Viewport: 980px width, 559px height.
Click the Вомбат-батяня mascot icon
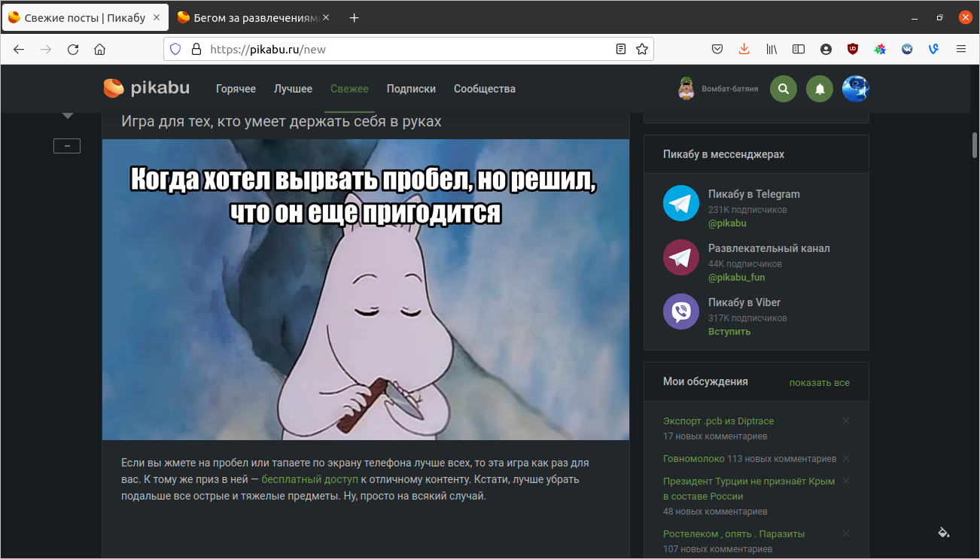[686, 89]
